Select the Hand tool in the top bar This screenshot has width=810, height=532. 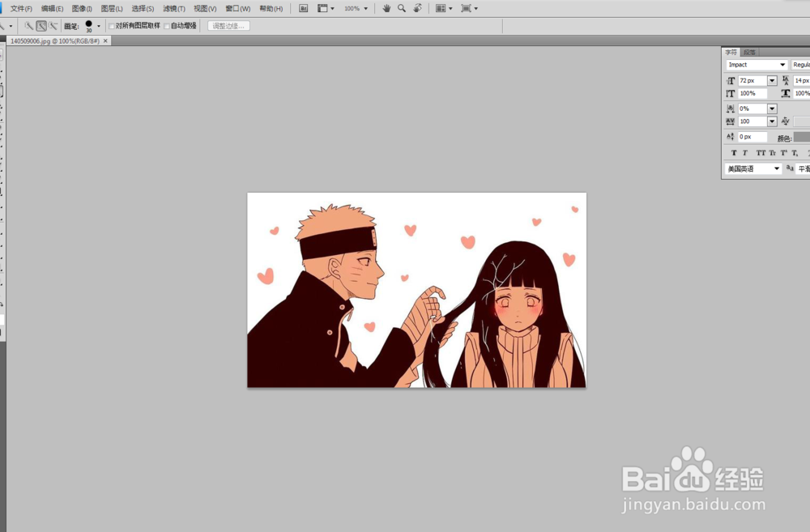[x=386, y=8]
